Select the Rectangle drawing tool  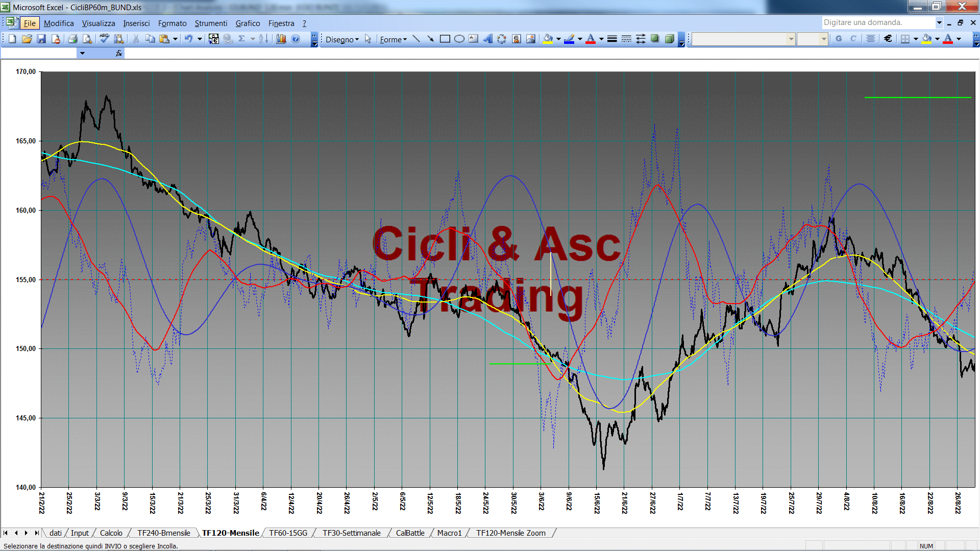pyautogui.click(x=445, y=39)
